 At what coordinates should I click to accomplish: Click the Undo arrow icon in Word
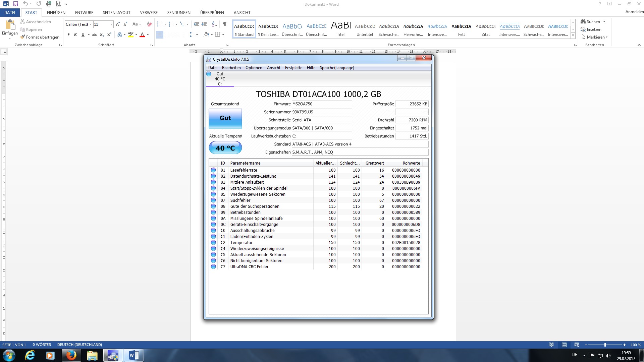25,4
